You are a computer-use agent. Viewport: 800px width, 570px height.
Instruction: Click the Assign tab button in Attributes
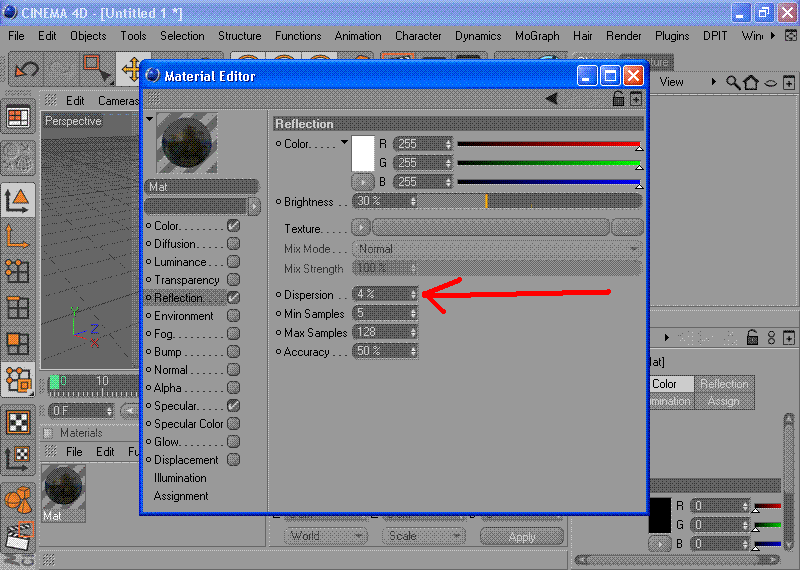tap(723, 401)
